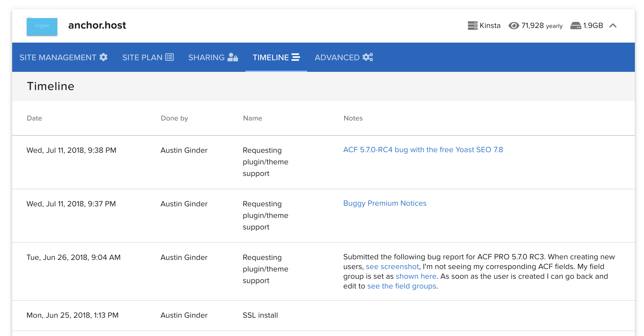Go to the Advanced tab
The width and height of the screenshot is (644, 336).
[x=344, y=57]
